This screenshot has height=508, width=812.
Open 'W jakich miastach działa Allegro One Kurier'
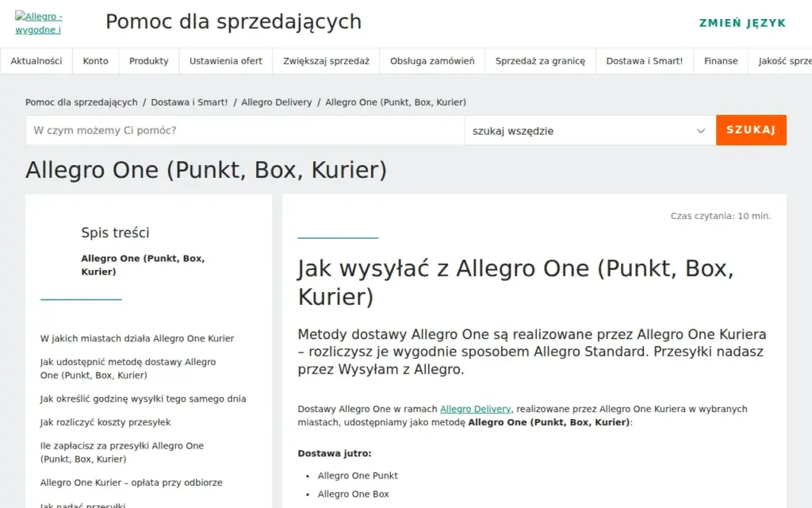coord(137,338)
